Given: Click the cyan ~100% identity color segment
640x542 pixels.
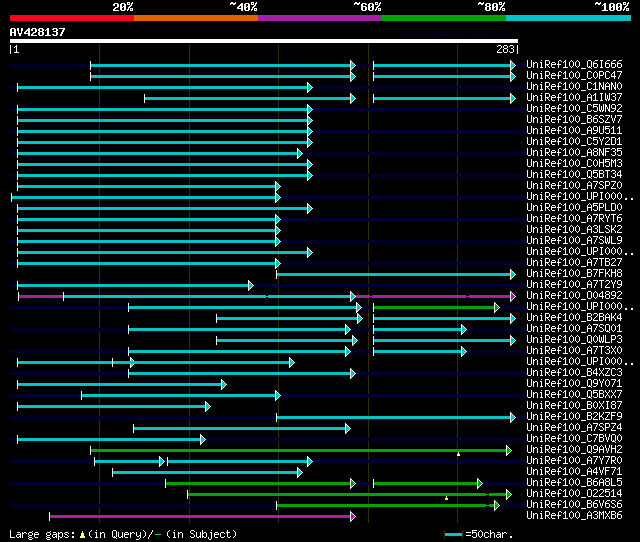Looking at the screenshot, I should coord(569,18).
